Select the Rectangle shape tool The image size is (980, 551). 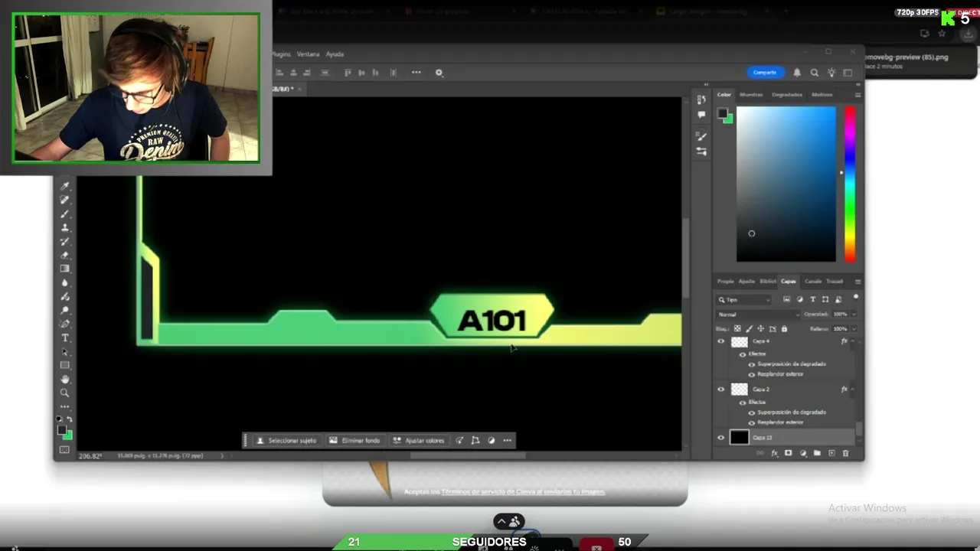click(x=65, y=365)
